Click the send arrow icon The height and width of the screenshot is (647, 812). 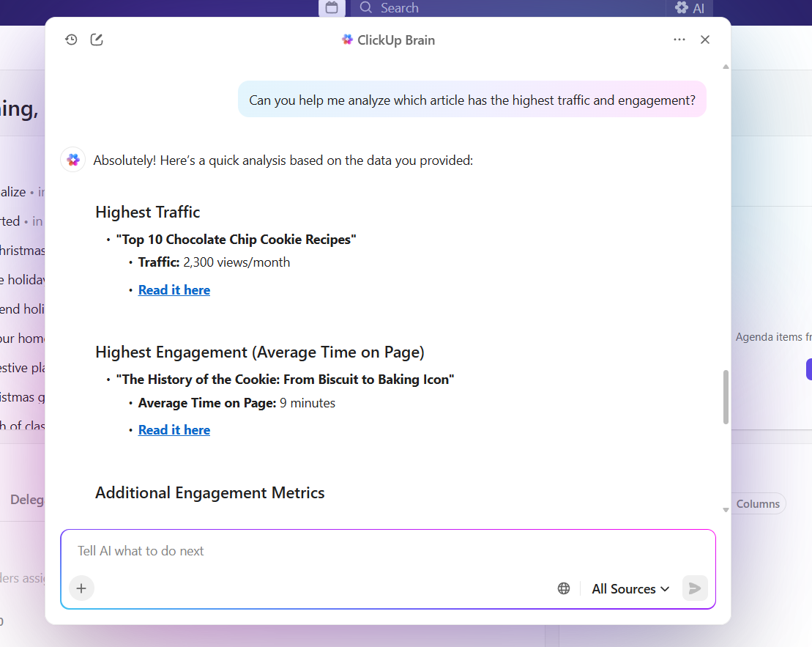(x=694, y=588)
